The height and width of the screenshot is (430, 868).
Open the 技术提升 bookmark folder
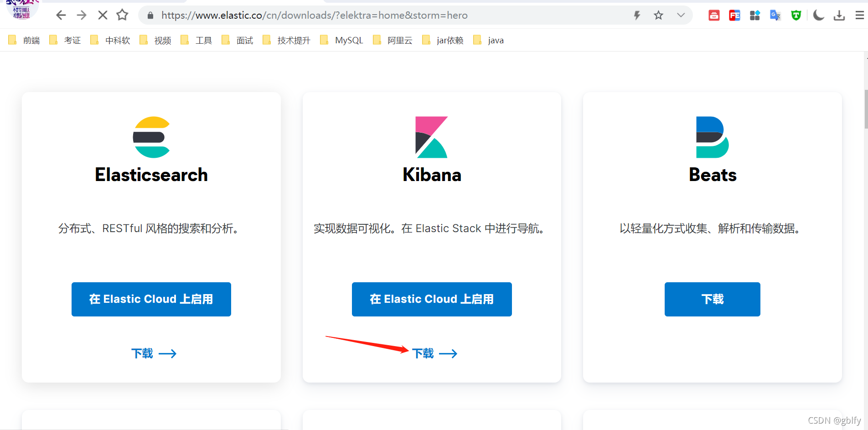coord(287,40)
